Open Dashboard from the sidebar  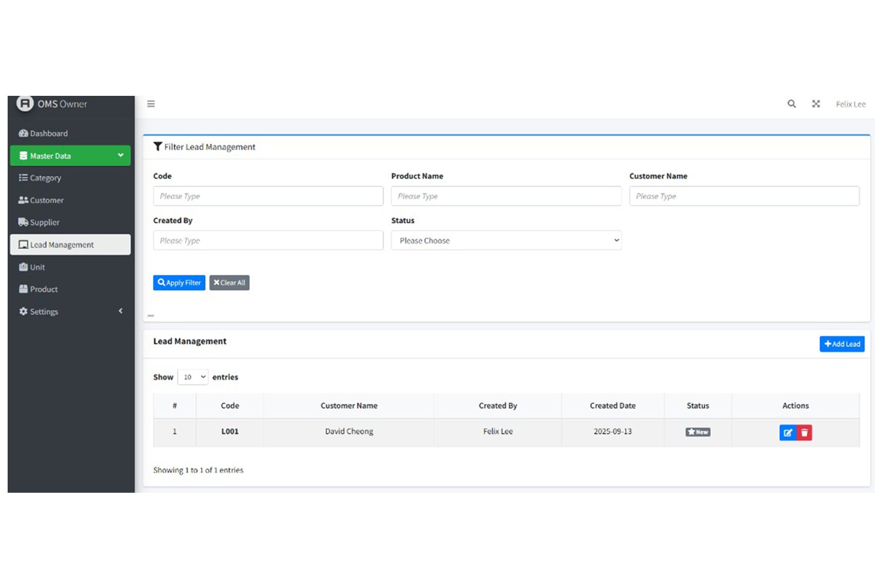click(49, 133)
